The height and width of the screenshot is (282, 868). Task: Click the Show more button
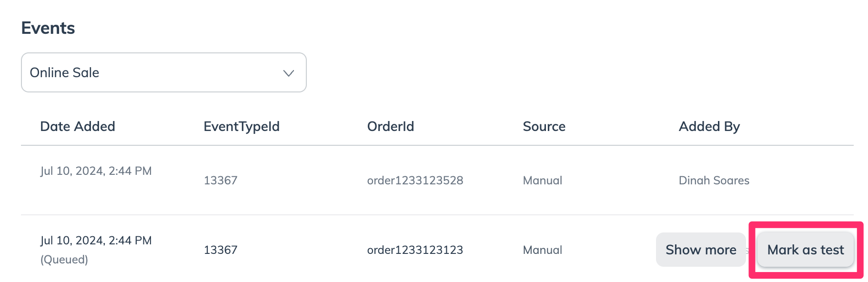tap(700, 250)
